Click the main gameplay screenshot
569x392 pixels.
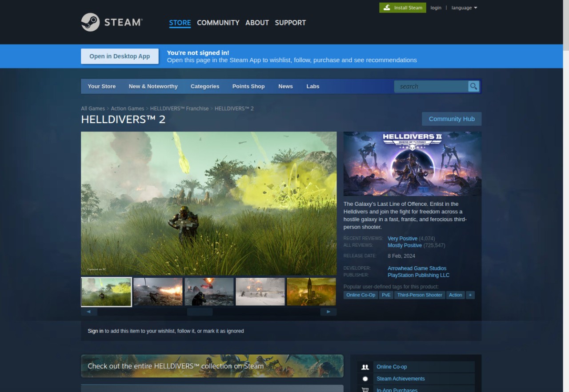(x=209, y=203)
